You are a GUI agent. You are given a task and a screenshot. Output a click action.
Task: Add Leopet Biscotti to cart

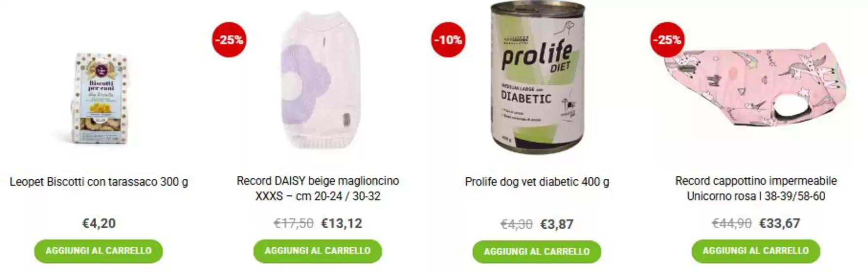[x=99, y=251]
